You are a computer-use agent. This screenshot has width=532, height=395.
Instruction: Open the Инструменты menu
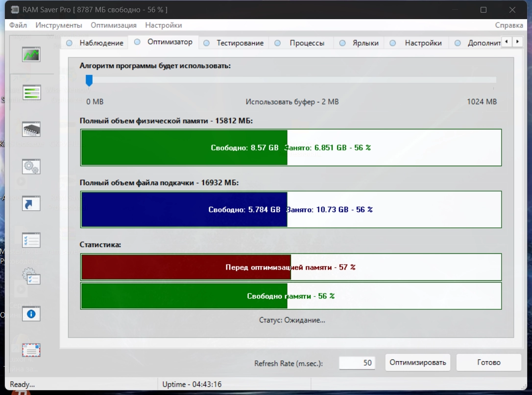(x=59, y=25)
